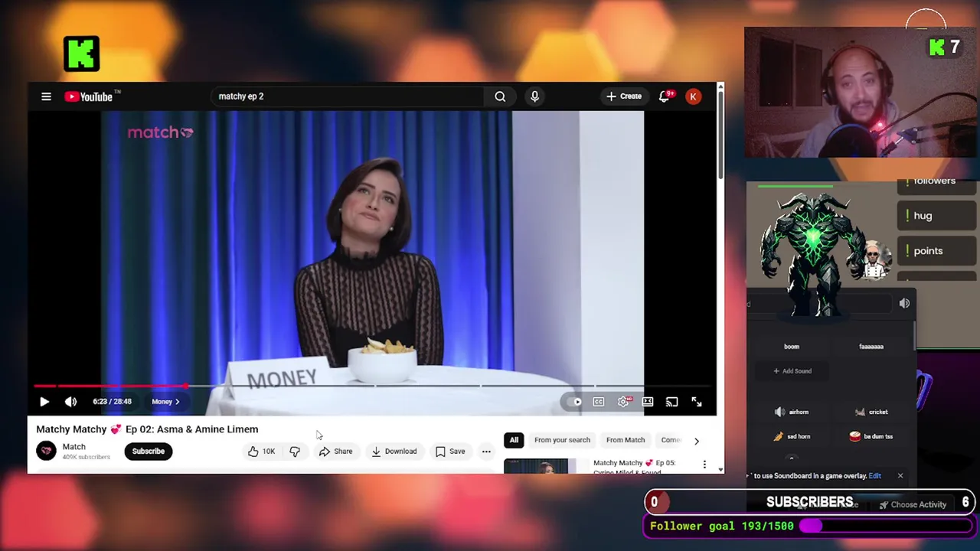Share the video

pyautogui.click(x=335, y=452)
